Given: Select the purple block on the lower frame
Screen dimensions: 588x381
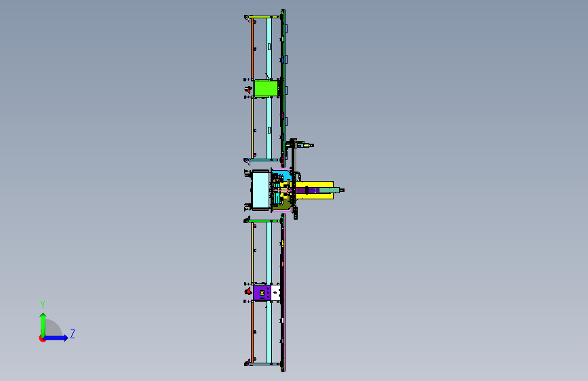Looking at the screenshot, I should (x=262, y=292).
